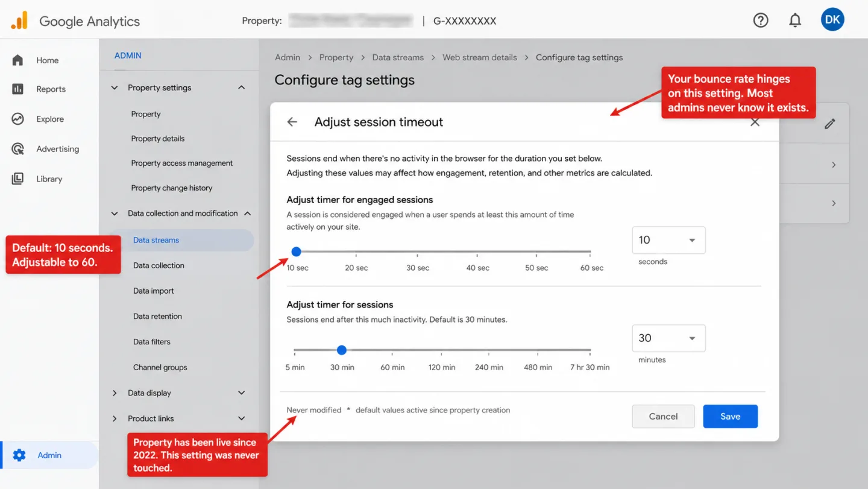Open Data retention menu item
The image size is (868, 489).
(157, 316)
